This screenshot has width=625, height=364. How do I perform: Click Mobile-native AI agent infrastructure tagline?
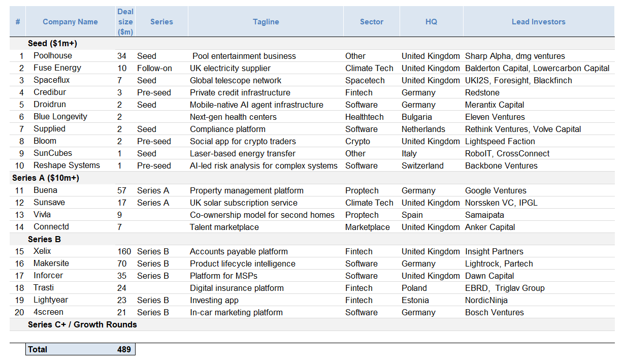pos(256,105)
